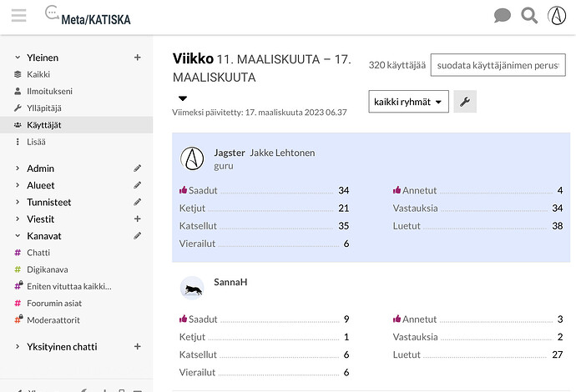This screenshot has height=392, width=576.
Task: Click the Kaikki stack icon
Action: pyautogui.click(x=18, y=74)
